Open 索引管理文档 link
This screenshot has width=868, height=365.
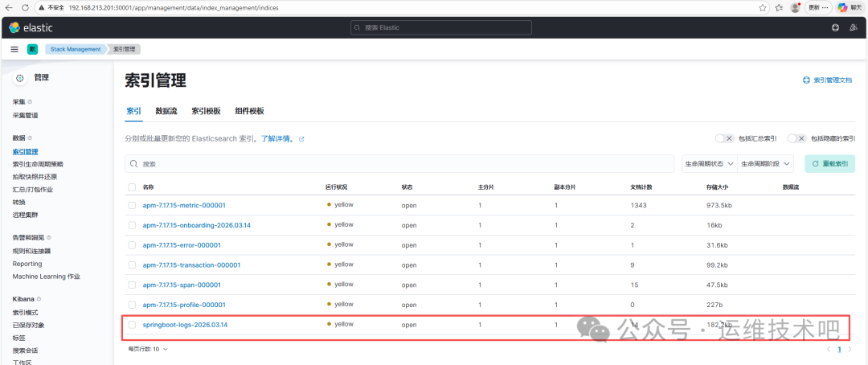(828, 80)
